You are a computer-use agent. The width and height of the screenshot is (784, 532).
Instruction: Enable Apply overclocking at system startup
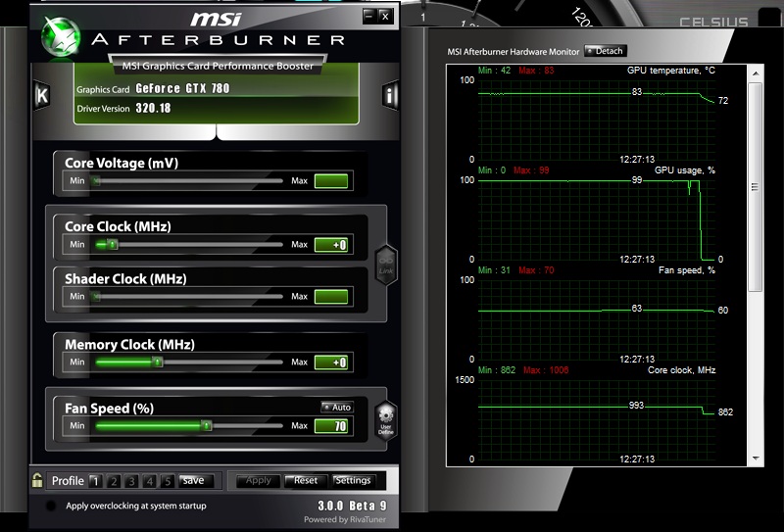point(51,506)
